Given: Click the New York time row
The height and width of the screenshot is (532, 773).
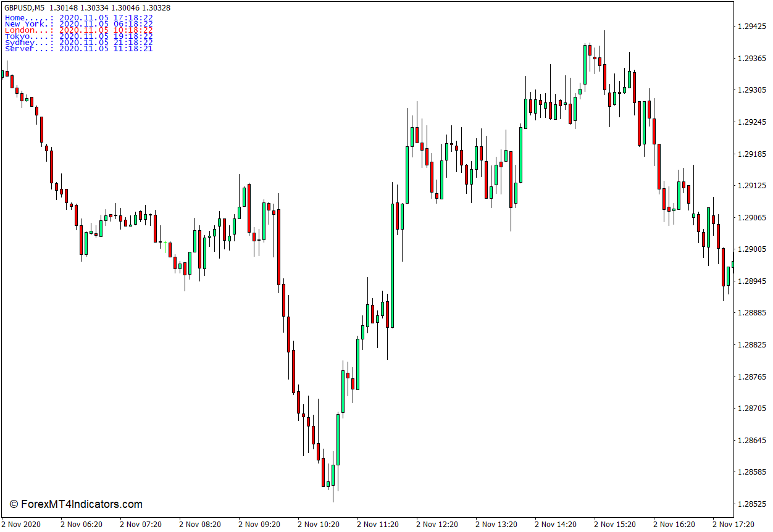Looking at the screenshot, I should pyautogui.click(x=78, y=24).
